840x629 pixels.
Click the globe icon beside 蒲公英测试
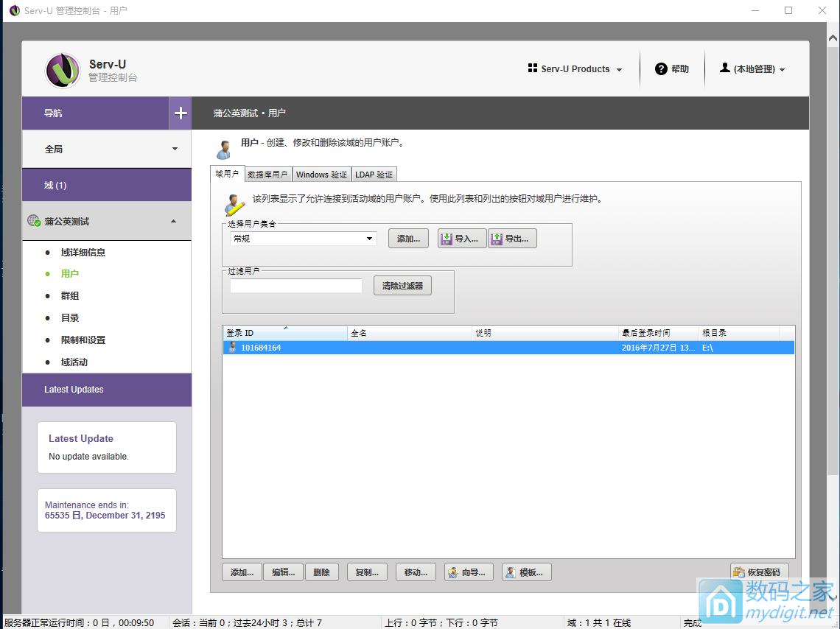point(34,220)
